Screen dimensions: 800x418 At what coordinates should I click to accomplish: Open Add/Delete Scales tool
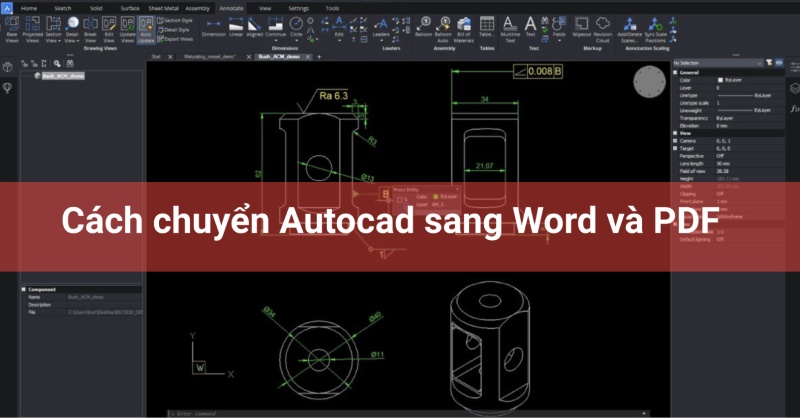(630, 30)
